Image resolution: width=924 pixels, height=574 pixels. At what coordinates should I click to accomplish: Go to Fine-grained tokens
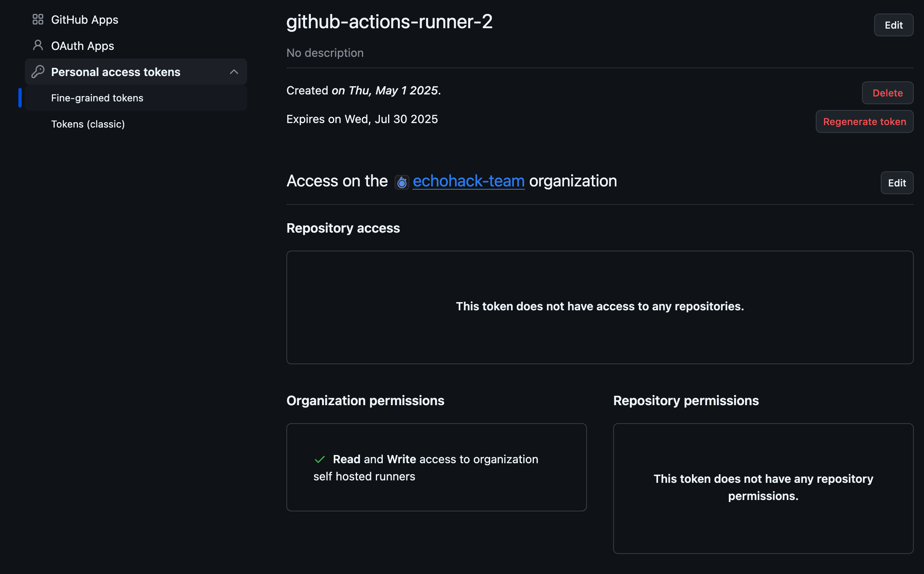pyautogui.click(x=136, y=98)
